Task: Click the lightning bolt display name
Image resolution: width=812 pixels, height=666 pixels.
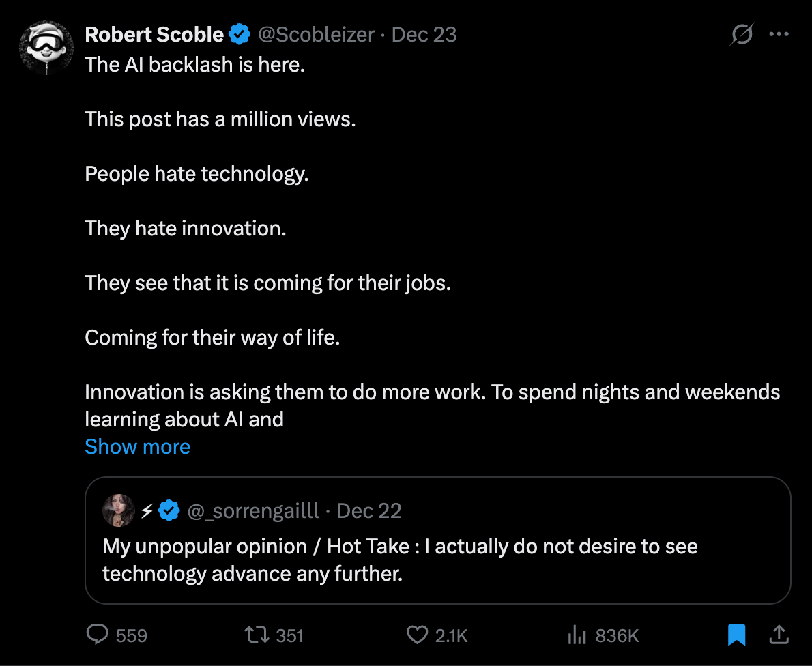Action: (147, 510)
